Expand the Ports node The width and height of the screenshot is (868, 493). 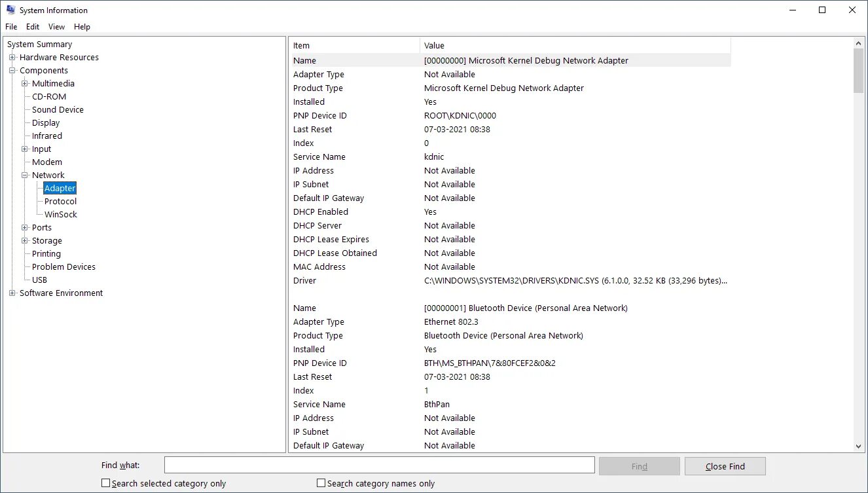[25, 228]
